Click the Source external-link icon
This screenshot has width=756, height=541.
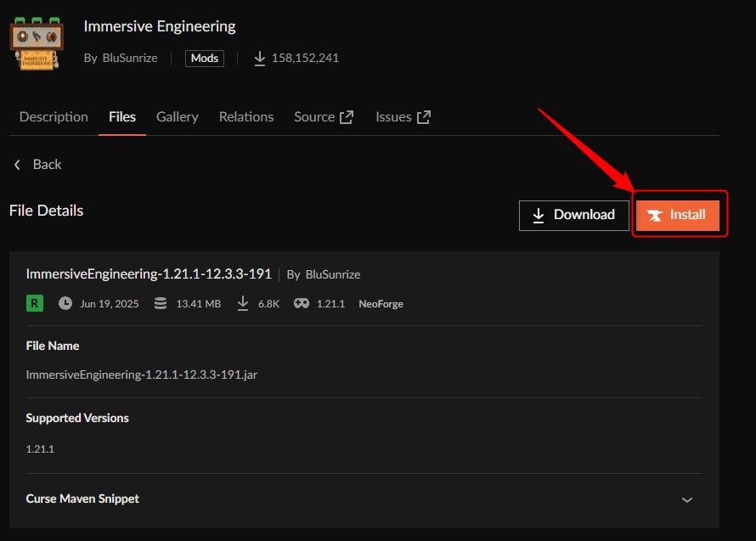(x=347, y=117)
